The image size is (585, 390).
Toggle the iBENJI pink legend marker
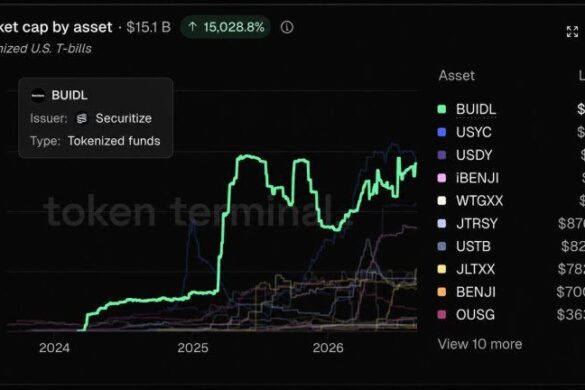click(x=441, y=178)
